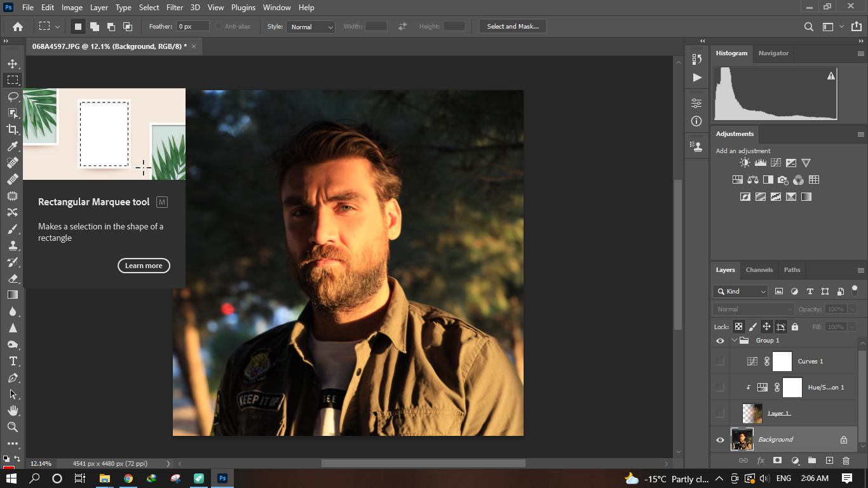Click the Select and Mask button
868x488 pixels.
pos(513,27)
